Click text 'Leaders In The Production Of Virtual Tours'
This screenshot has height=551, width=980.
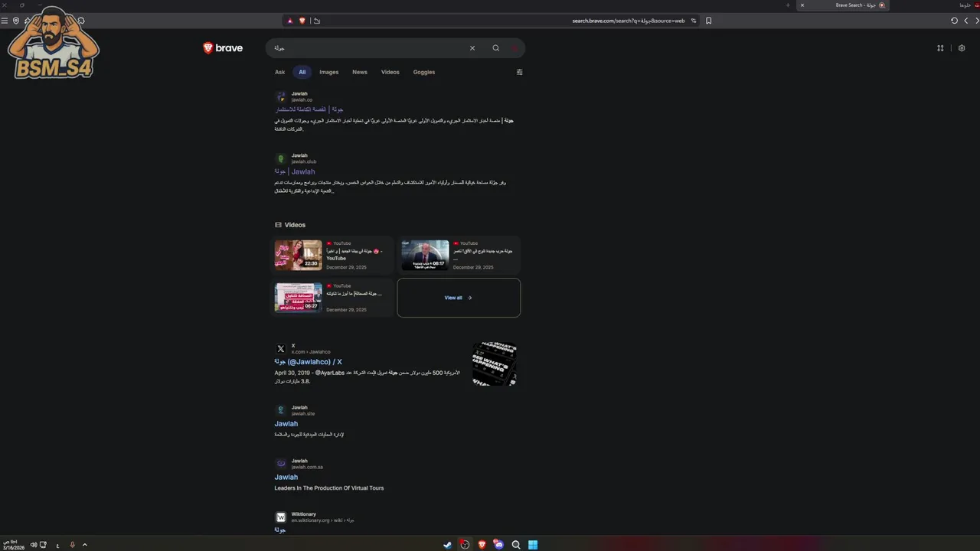(x=329, y=488)
